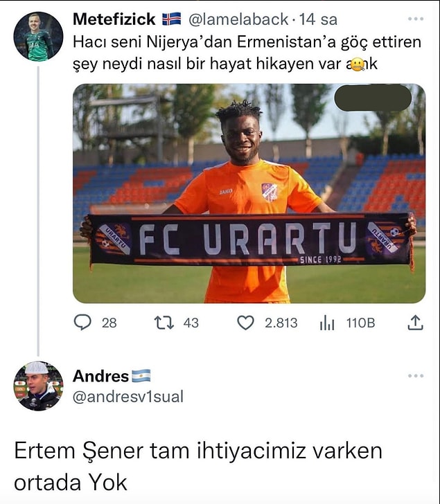Screen dimensions: 440x504
Task: Like the tweet with heart icon
Action: pos(245,323)
